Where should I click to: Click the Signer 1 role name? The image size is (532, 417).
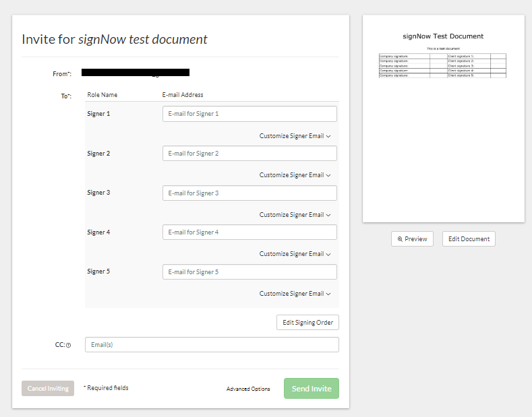click(98, 114)
